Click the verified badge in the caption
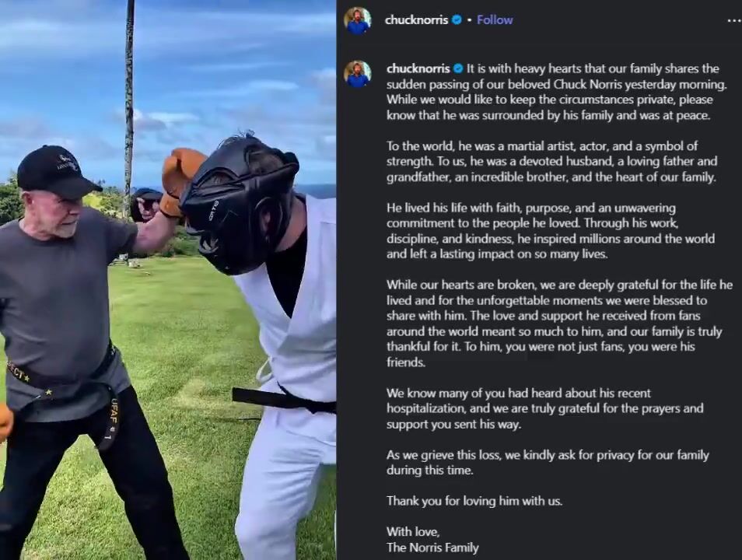The image size is (742, 560). coord(457,68)
